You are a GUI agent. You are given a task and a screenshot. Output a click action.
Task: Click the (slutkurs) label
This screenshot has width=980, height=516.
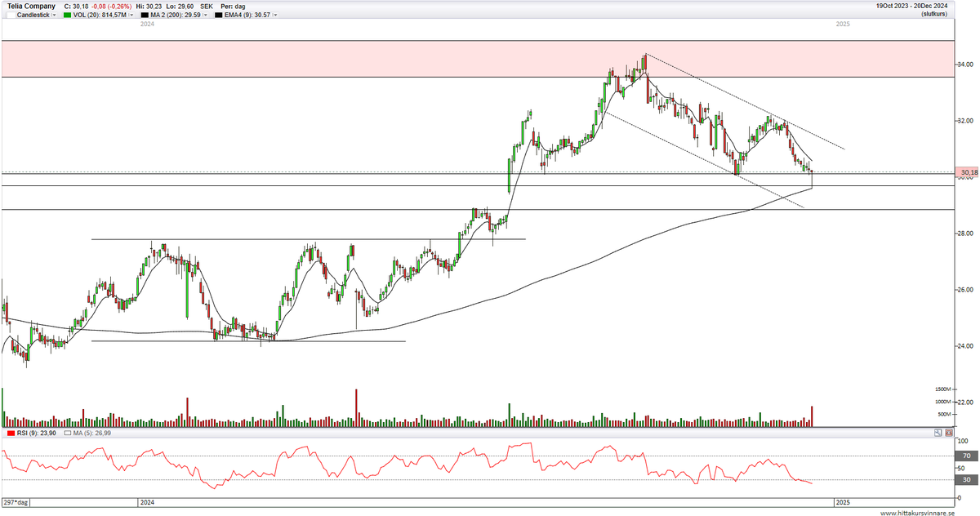tap(934, 15)
